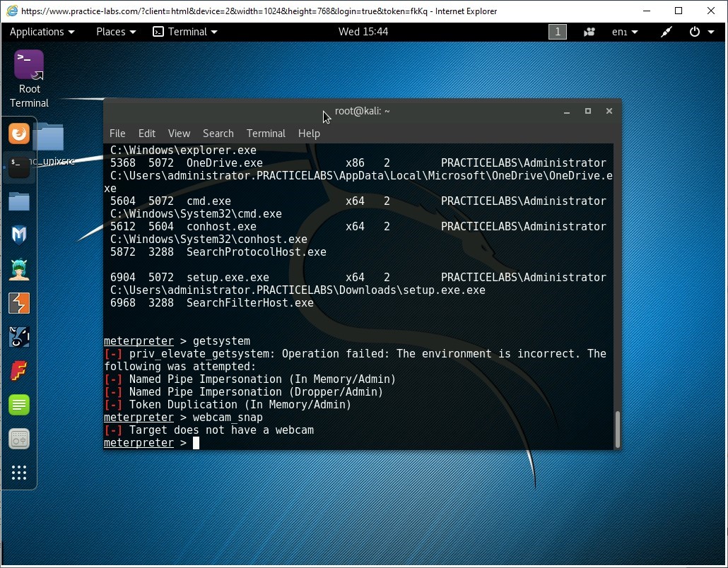The height and width of the screenshot is (568, 728).
Task: Click the 'setup.exe.exe' process name
Action: coord(228,278)
